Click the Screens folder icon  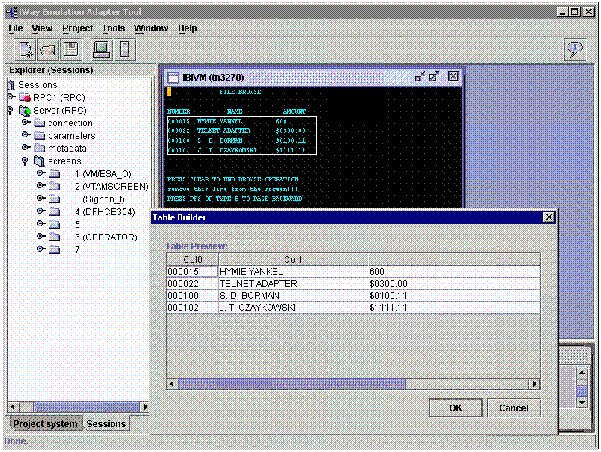[39, 161]
